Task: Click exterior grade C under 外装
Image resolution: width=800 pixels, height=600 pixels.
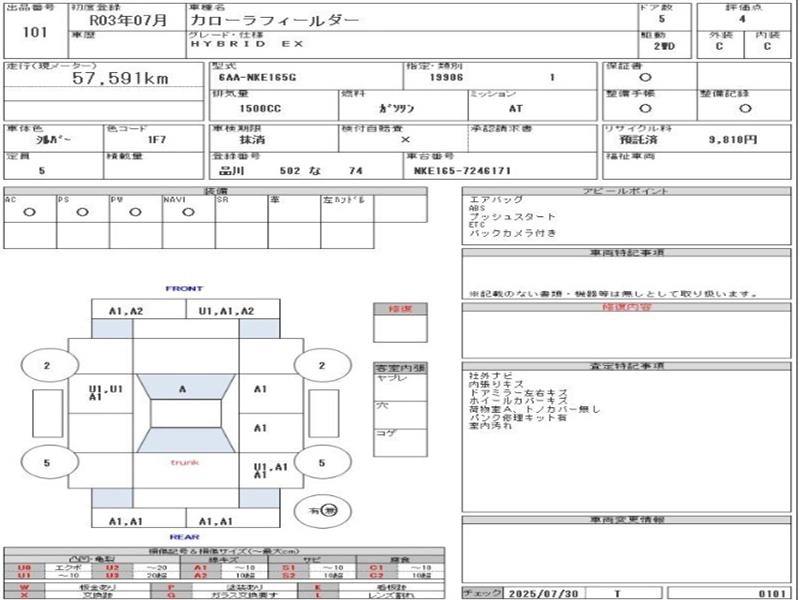Action: coord(719,46)
